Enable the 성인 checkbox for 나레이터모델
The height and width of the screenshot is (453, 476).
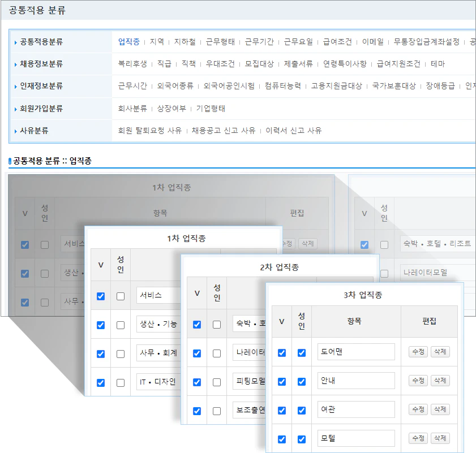217,353
